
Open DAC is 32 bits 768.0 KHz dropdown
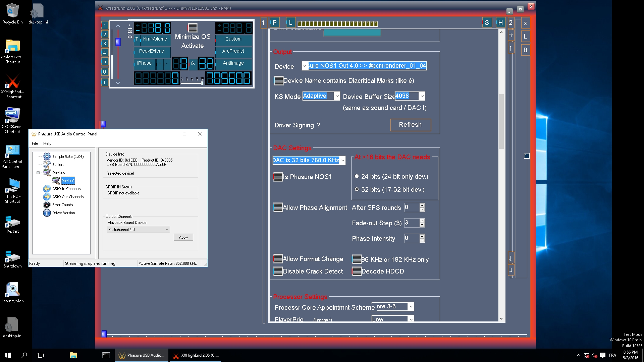[343, 161]
